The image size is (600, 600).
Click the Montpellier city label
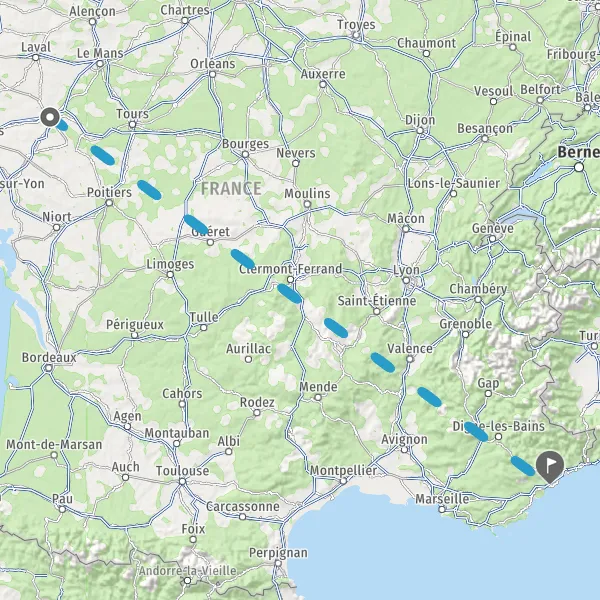343,470
